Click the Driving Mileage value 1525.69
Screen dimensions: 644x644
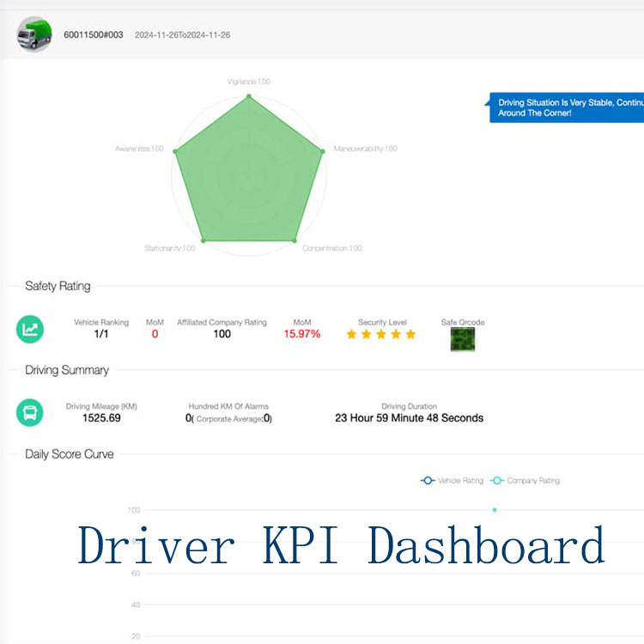pos(101,418)
